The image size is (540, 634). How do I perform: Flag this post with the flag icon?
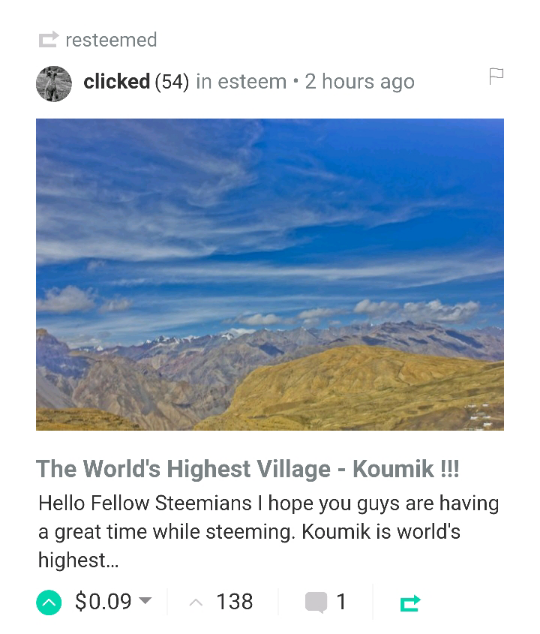coord(496,76)
